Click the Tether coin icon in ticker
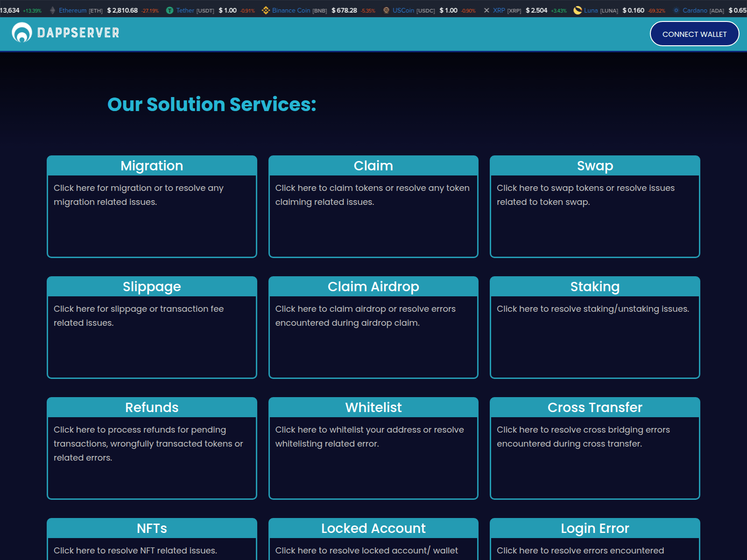This screenshot has height=560, width=747. pyautogui.click(x=169, y=10)
